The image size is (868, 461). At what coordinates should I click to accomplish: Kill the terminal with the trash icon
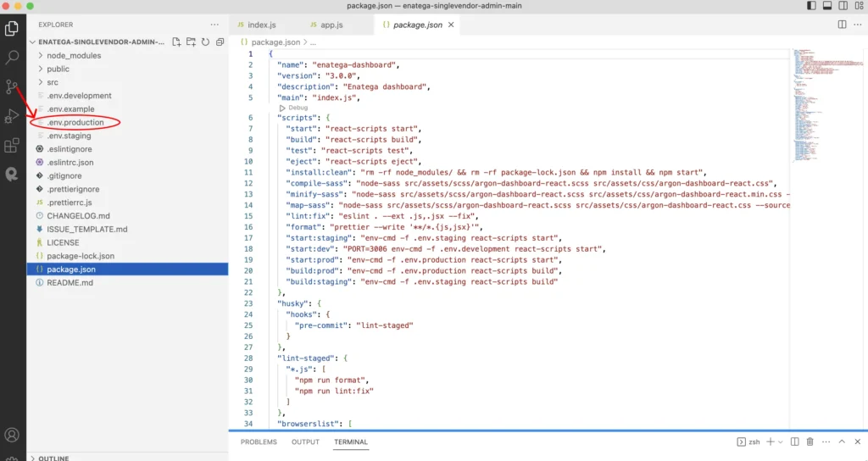tap(810, 442)
